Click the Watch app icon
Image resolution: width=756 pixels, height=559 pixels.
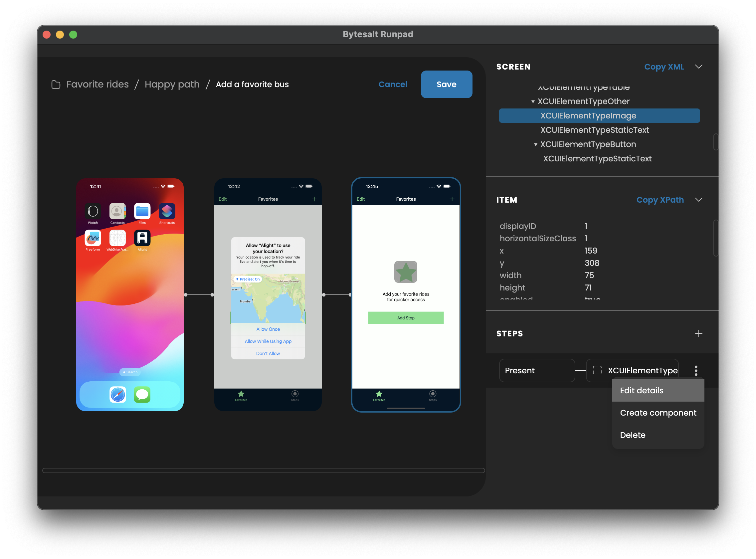click(x=93, y=211)
